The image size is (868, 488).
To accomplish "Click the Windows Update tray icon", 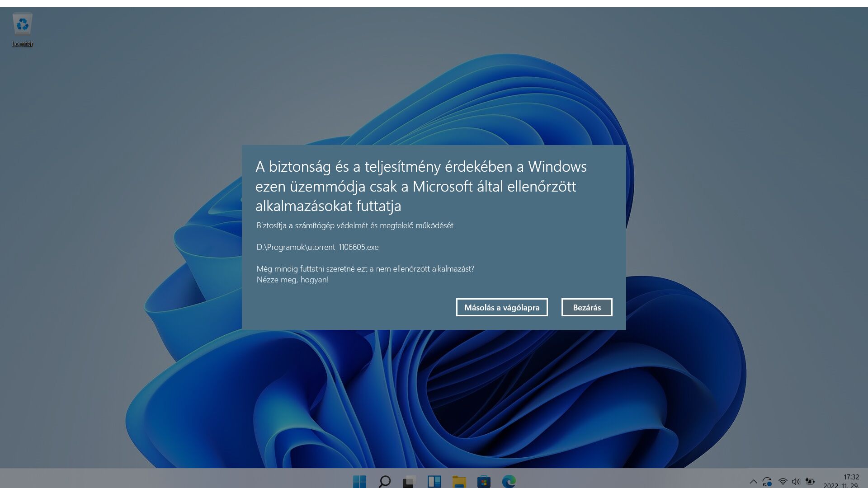I will 767,482.
